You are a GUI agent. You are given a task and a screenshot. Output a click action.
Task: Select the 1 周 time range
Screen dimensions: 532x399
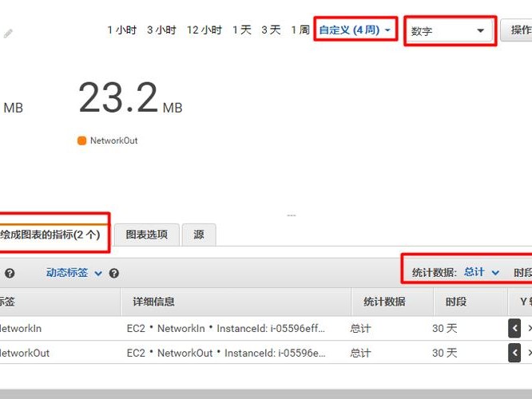(x=300, y=30)
